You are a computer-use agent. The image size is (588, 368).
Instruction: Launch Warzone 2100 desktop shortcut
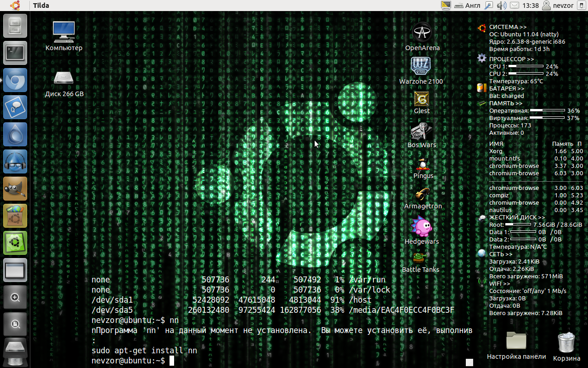point(421,70)
